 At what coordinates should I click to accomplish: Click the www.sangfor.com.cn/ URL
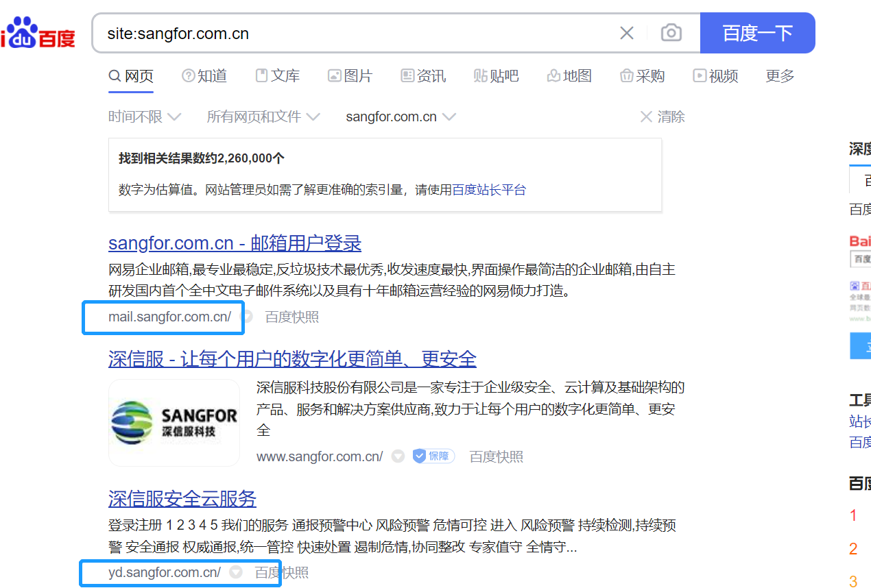click(x=320, y=456)
